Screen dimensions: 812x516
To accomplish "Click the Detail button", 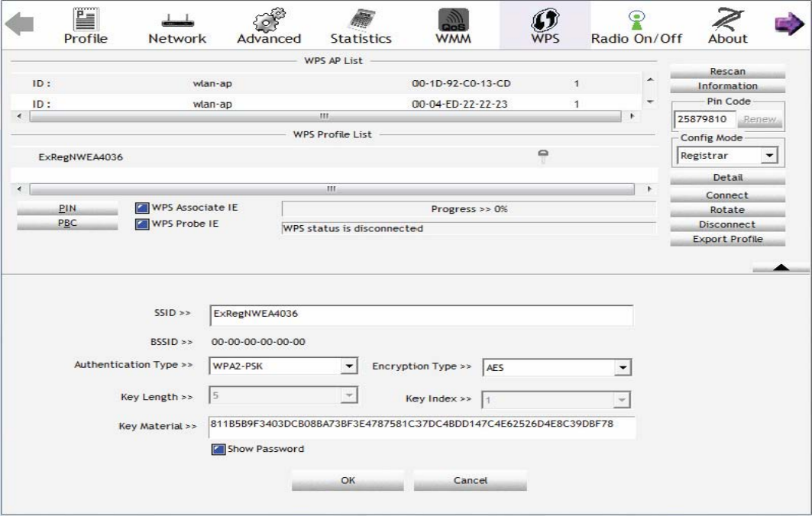I will tap(727, 178).
